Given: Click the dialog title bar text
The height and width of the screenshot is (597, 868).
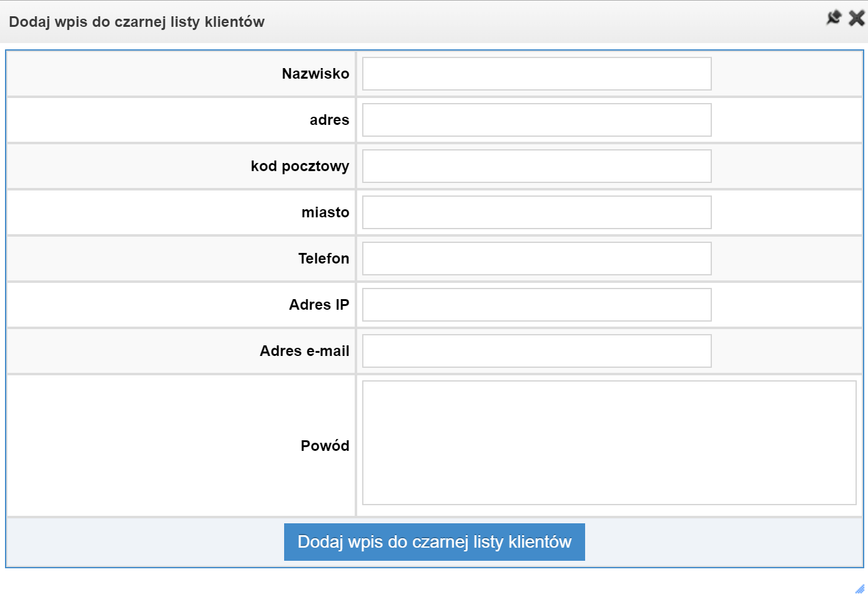Looking at the screenshot, I should (x=137, y=22).
